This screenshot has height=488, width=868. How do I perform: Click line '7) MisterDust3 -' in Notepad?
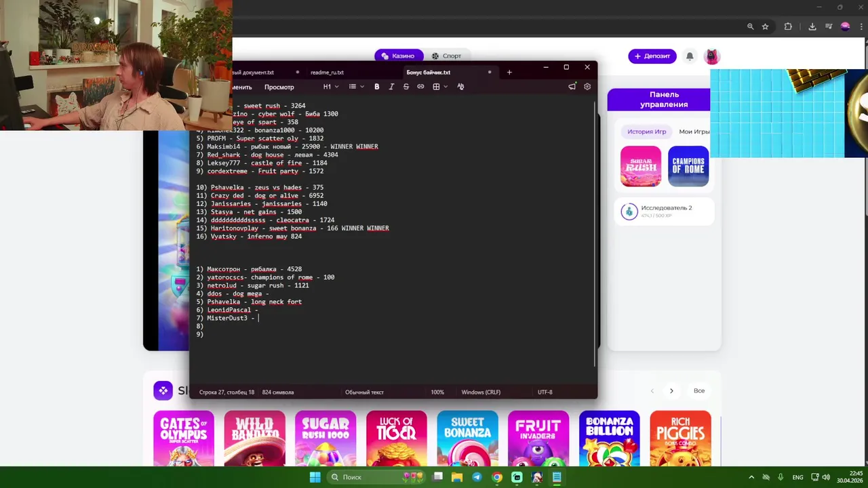coord(226,318)
